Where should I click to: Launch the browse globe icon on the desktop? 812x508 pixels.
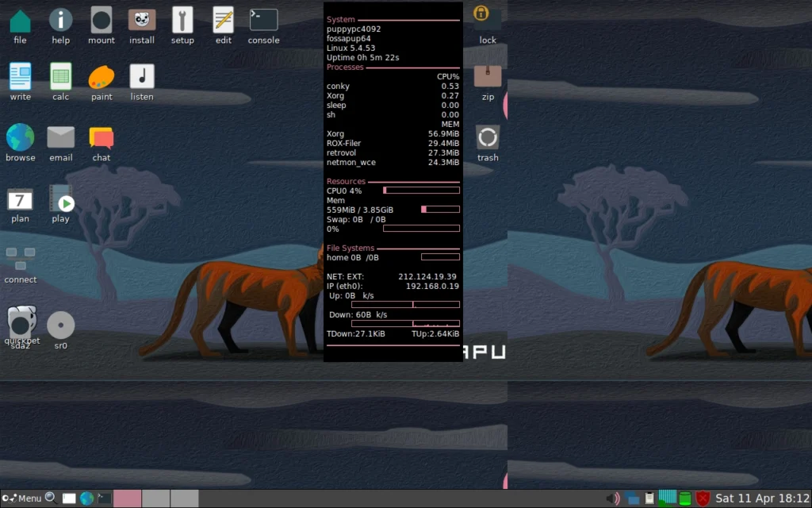click(20, 143)
